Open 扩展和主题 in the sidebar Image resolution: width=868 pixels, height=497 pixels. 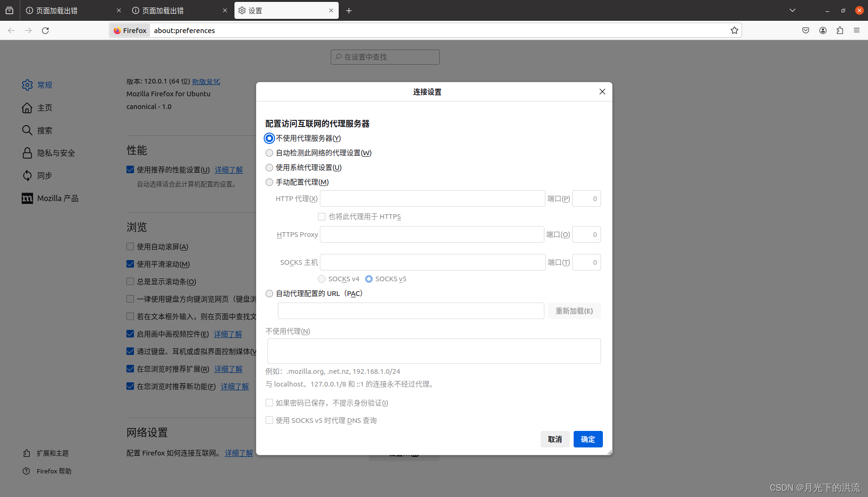[x=52, y=453]
